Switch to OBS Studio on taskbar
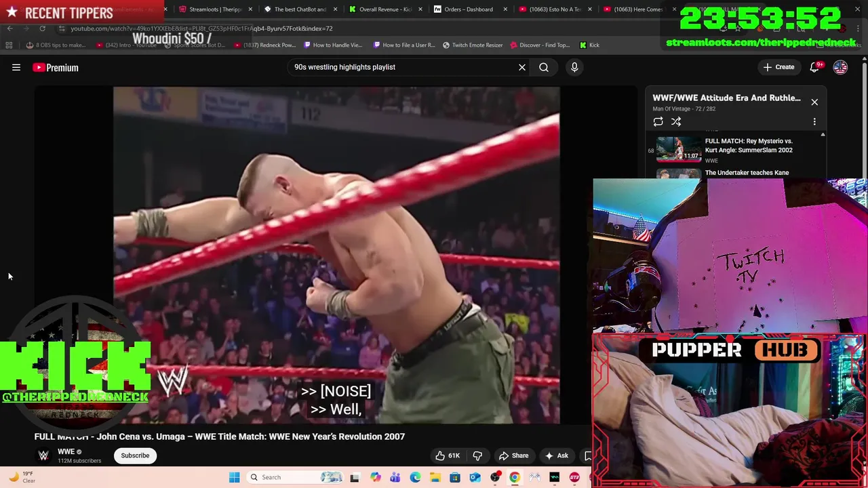The image size is (868, 488). [495, 477]
